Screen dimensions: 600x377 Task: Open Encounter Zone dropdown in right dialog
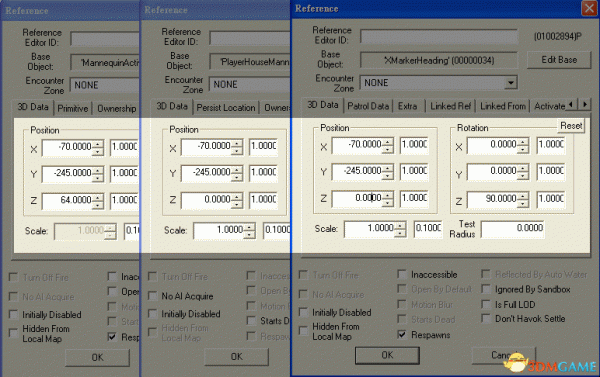(510, 83)
